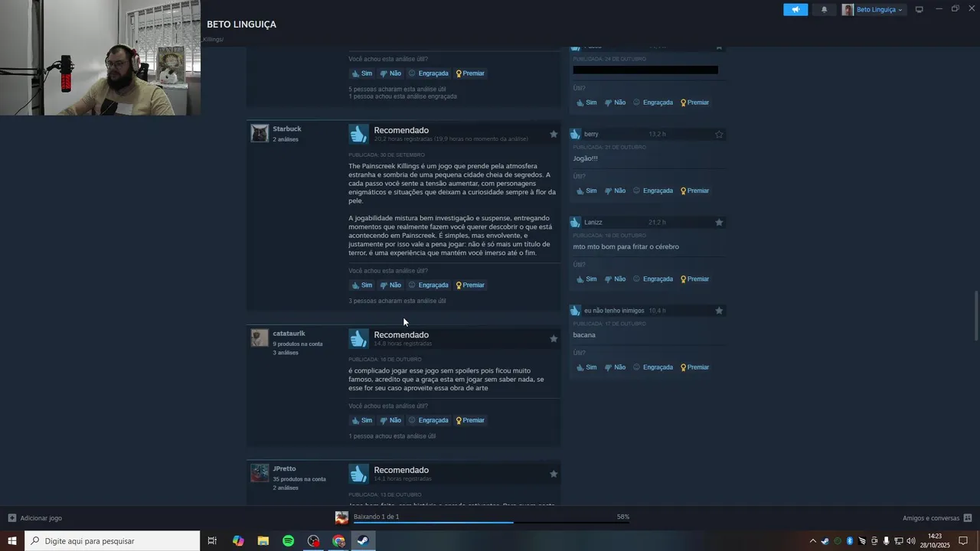The width and height of the screenshot is (980, 551).
Task: Open the blue megaphone announcements button
Action: [x=795, y=9]
